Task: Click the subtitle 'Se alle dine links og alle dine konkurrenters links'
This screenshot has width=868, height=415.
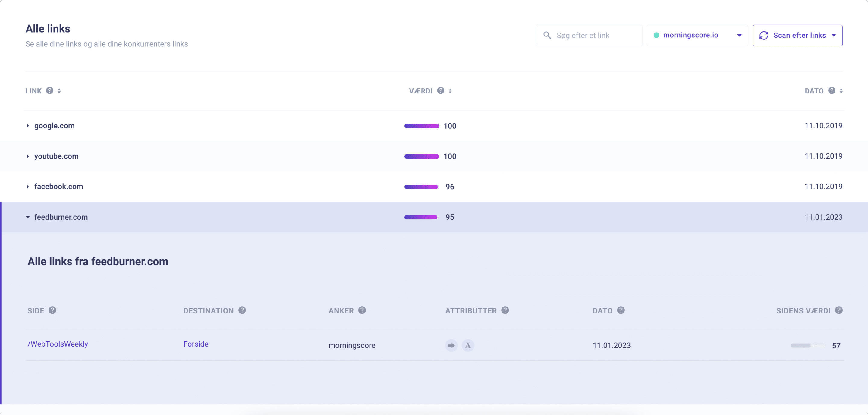Action: pos(107,44)
